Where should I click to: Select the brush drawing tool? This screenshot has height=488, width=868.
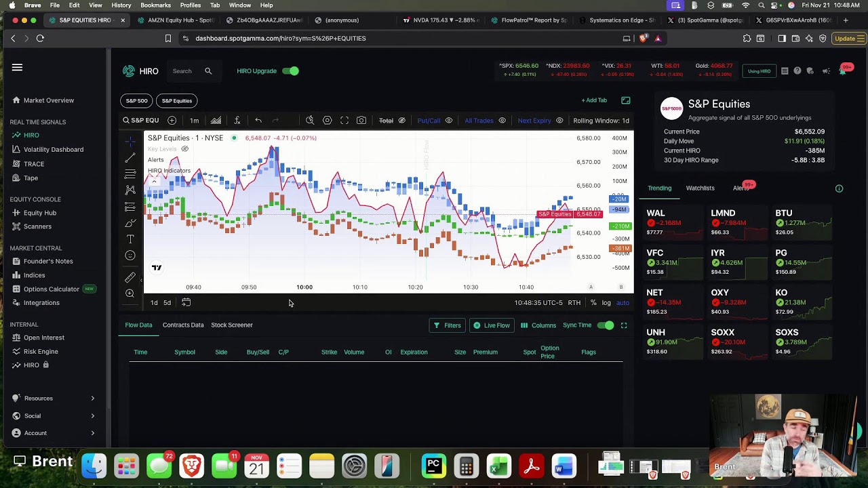[x=130, y=223]
